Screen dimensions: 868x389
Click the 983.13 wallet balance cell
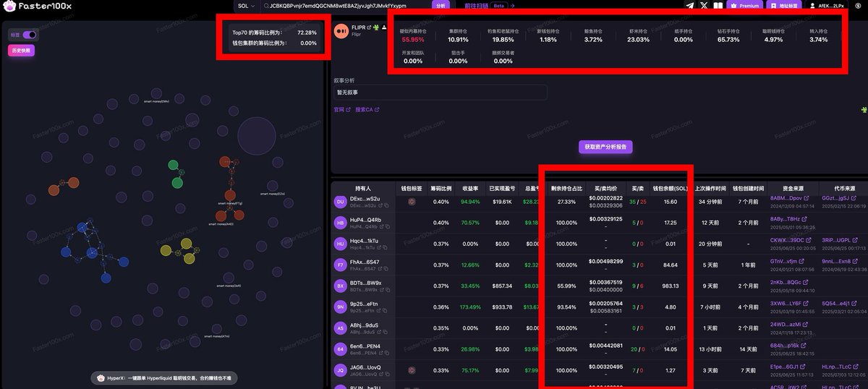coord(669,286)
